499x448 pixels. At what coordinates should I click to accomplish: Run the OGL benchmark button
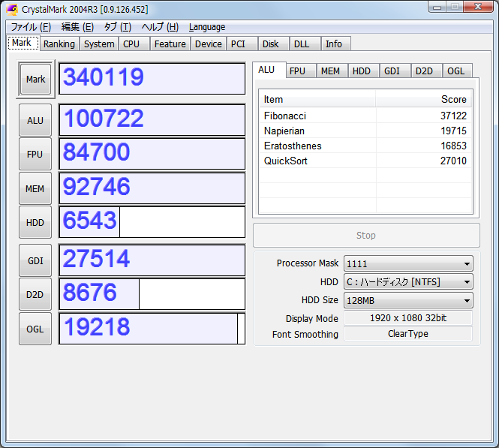[35, 329]
